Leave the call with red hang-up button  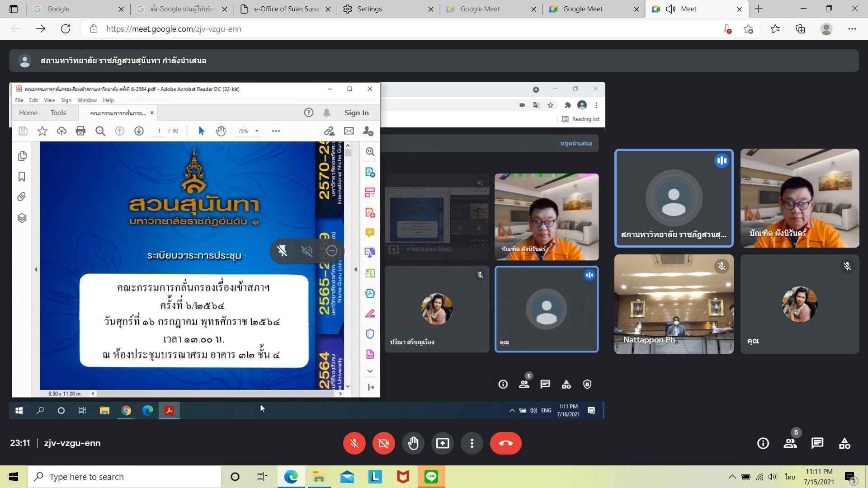tap(505, 443)
